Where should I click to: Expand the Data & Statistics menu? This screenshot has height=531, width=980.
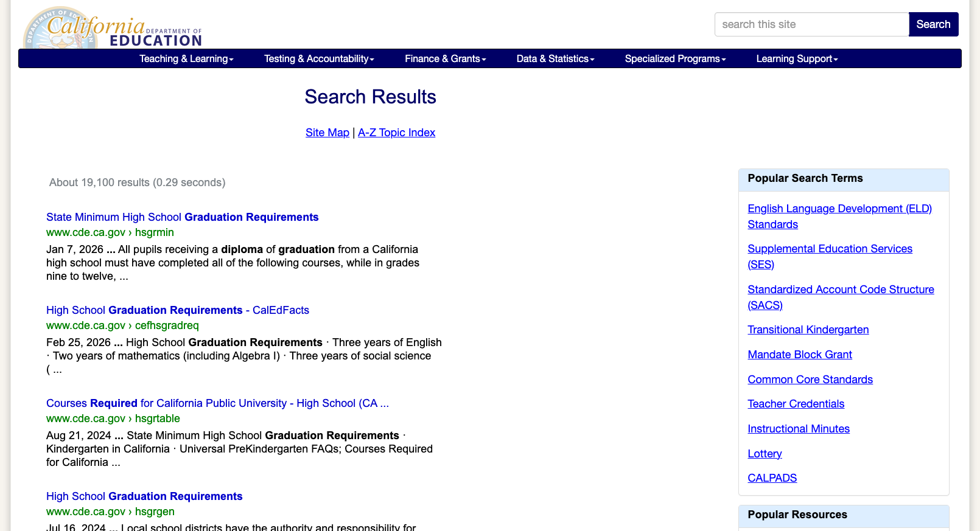[x=555, y=58]
